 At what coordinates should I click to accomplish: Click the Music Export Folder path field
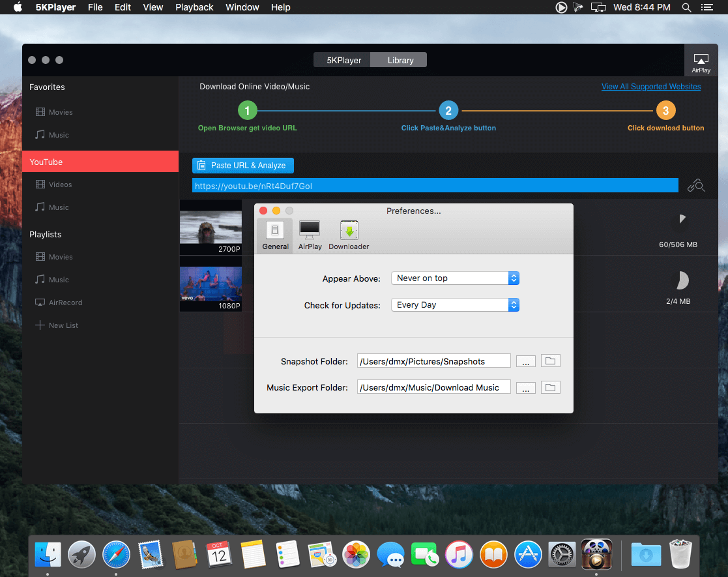click(x=433, y=387)
